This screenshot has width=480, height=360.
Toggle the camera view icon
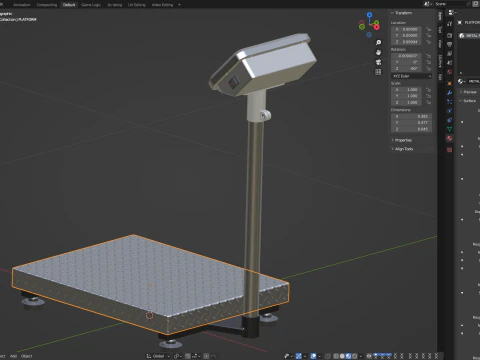coord(378,62)
